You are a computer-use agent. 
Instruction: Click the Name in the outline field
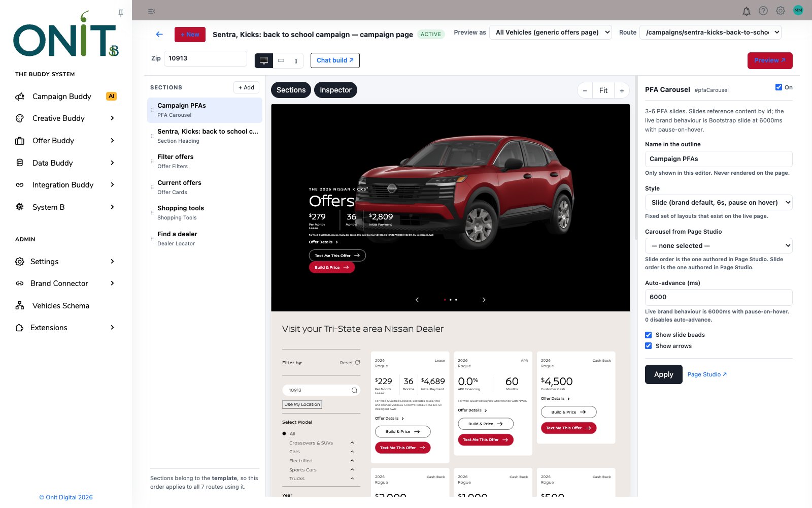pos(719,159)
